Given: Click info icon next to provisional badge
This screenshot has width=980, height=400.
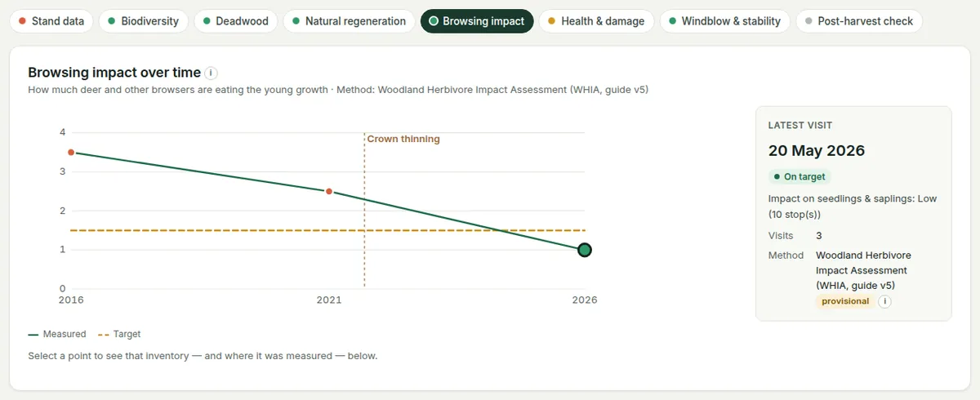Looking at the screenshot, I should 884,301.
